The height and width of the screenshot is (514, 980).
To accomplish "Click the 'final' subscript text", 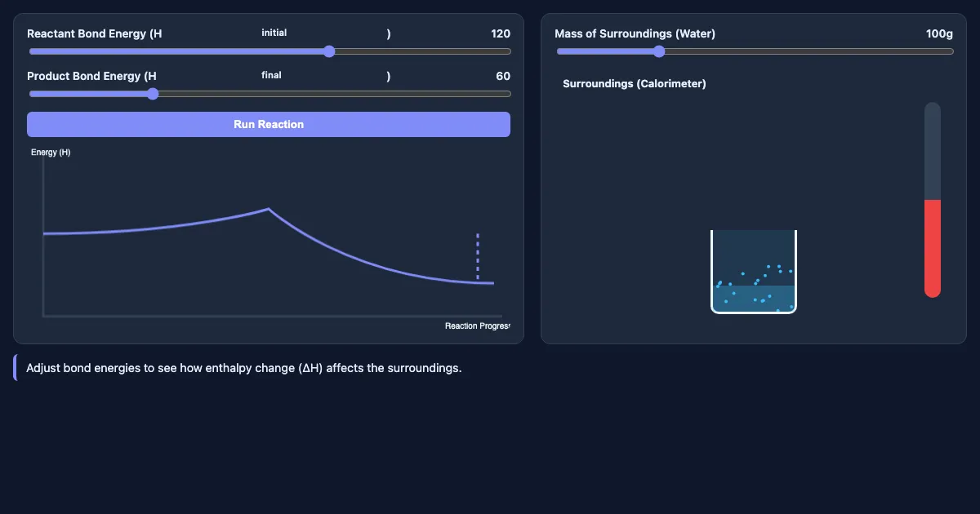I will [x=271, y=75].
